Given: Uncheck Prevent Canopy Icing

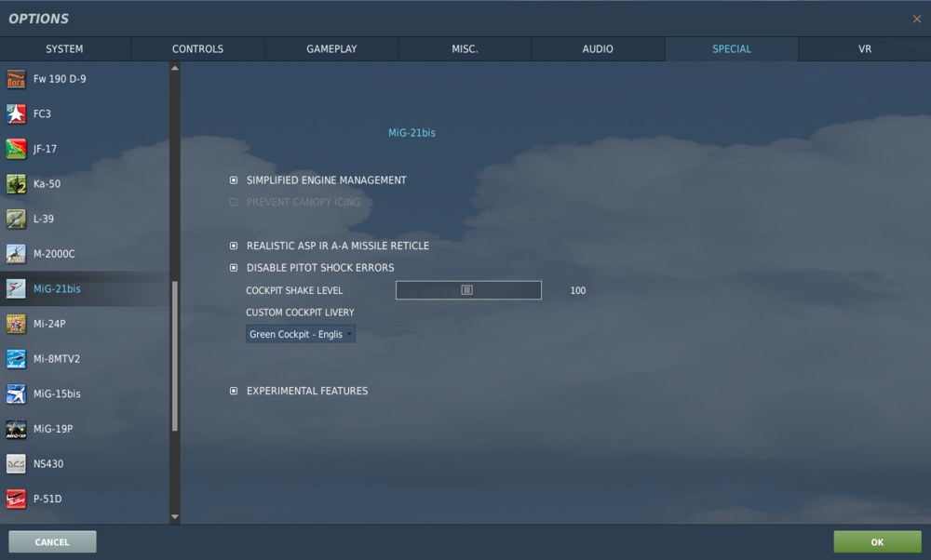Looking at the screenshot, I should click(x=233, y=202).
